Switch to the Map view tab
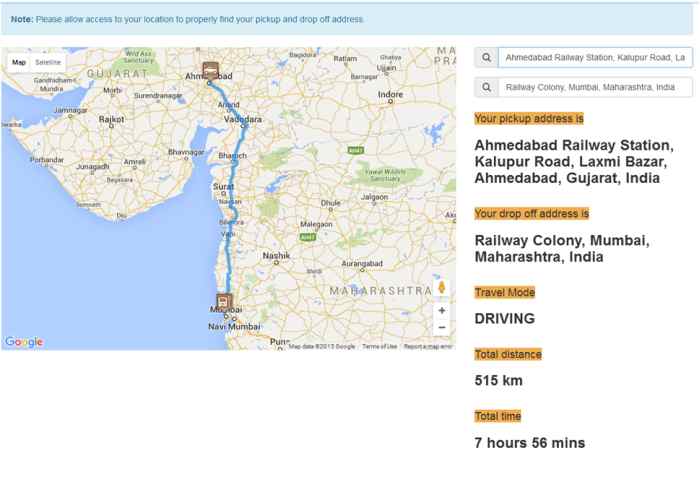Image resolution: width=700 pixels, height=482 pixels. (x=19, y=62)
